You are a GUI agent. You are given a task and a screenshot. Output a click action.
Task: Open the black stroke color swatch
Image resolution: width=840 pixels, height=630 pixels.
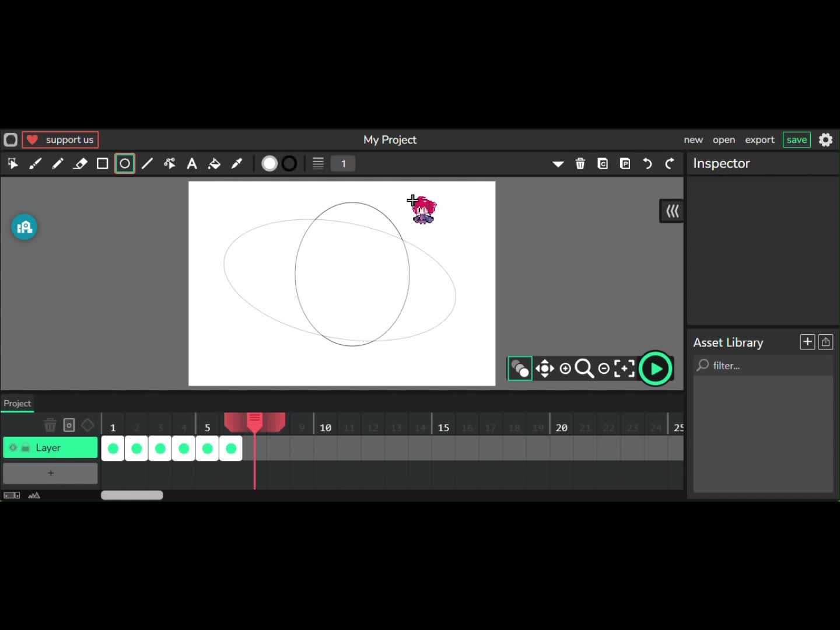289,164
